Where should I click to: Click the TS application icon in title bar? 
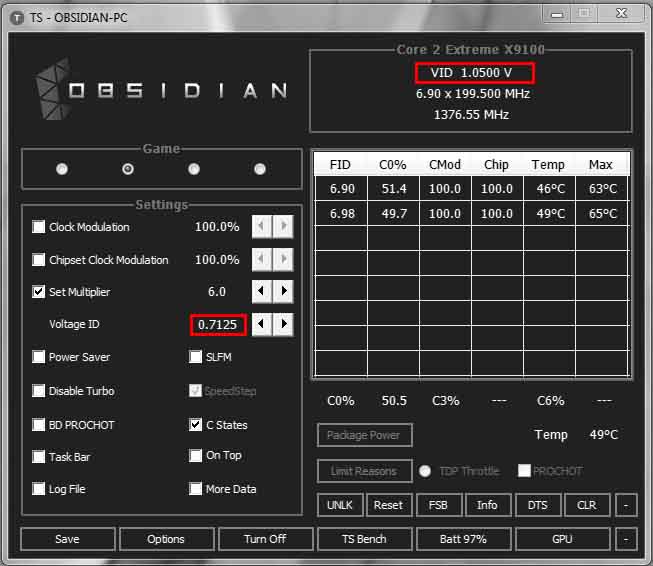click(17, 17)
